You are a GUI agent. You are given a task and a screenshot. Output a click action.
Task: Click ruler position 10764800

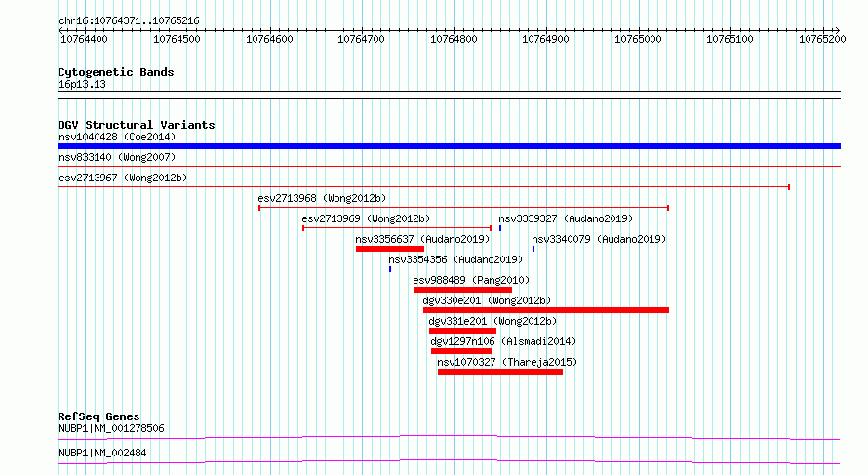coord(454,39)
